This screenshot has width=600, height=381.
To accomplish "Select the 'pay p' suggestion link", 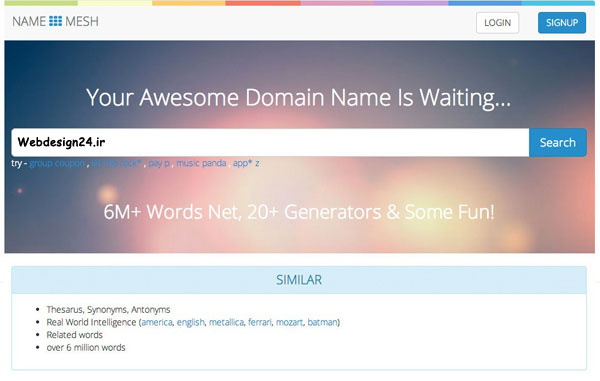I will pyautogui.click(x=159, y=163).
